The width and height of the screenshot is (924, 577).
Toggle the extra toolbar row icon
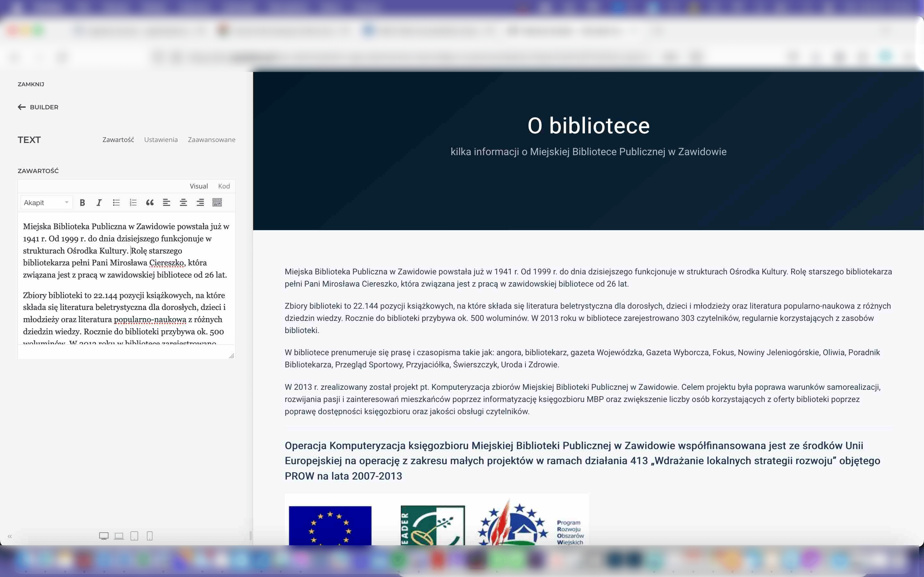[217, 203]
